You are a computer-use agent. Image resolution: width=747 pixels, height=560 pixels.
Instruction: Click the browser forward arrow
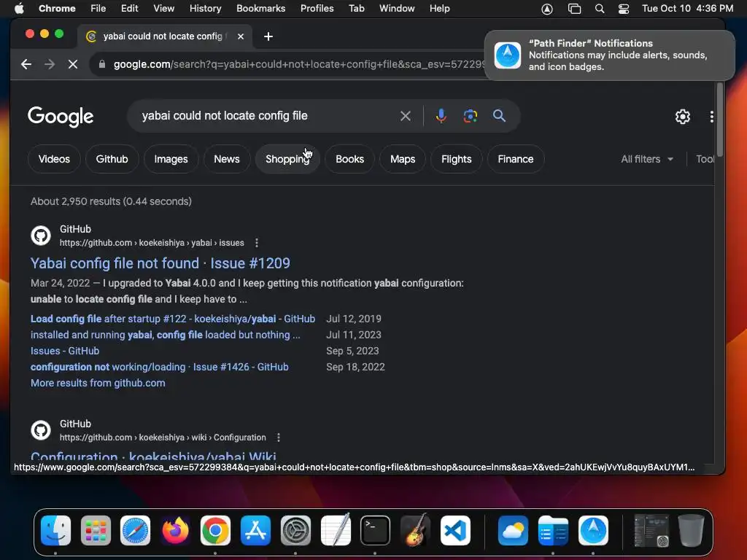tap(50, 64)
